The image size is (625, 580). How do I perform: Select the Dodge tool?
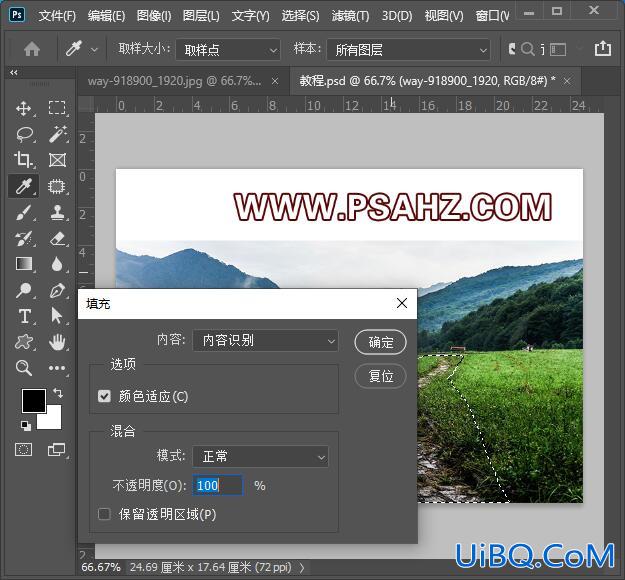(24, 290)
